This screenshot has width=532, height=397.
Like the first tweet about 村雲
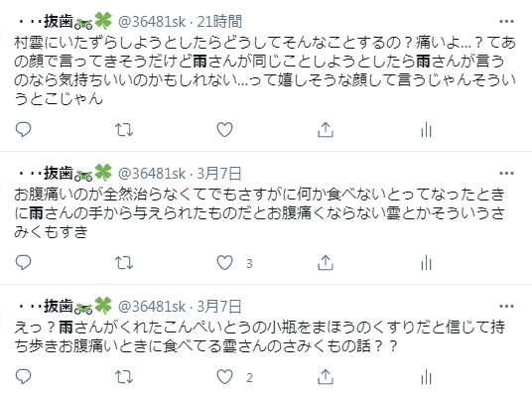point(224,130)
